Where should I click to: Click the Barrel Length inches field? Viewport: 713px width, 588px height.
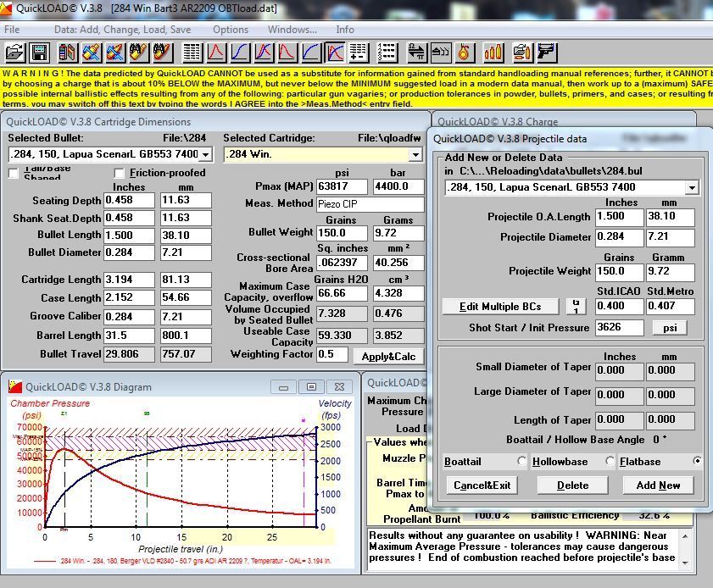129,336
